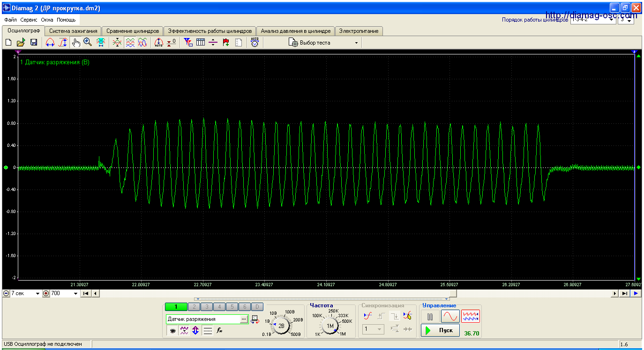The width and height of the screenshot is (644, 350).
Task: Click the purple waveform filter icon
Action: (184, 330)
